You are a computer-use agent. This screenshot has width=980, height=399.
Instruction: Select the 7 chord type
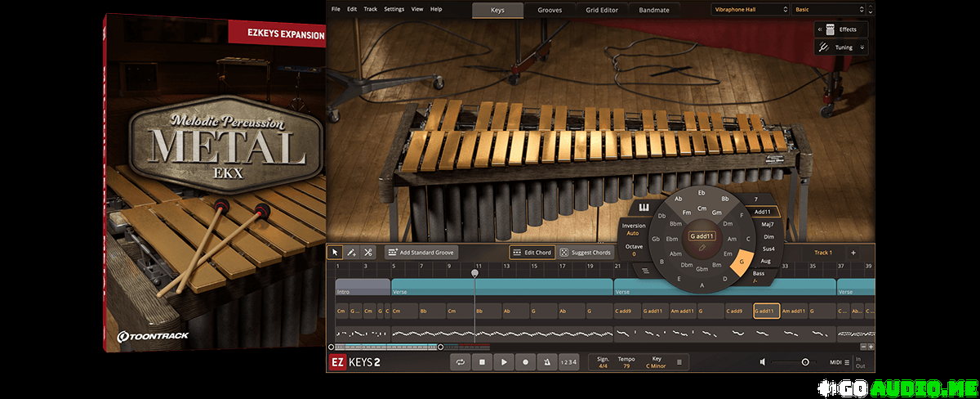coord(757,199)
